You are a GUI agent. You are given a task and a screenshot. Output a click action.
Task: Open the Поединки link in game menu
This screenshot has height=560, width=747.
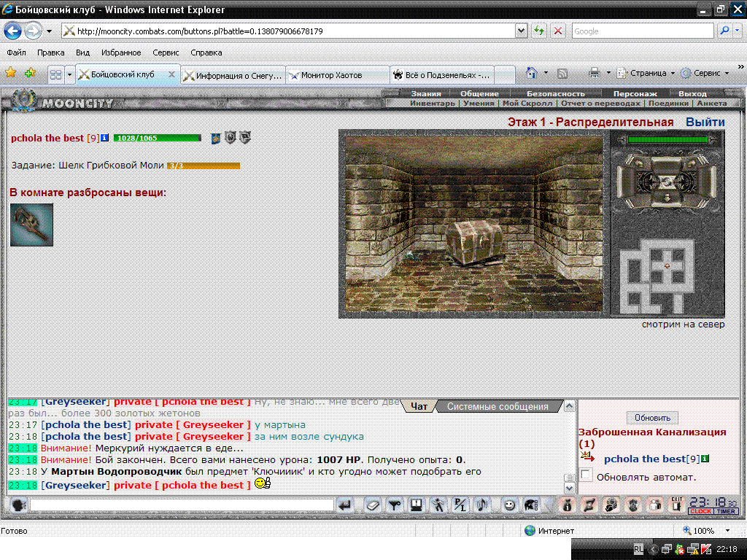point(668,103)
